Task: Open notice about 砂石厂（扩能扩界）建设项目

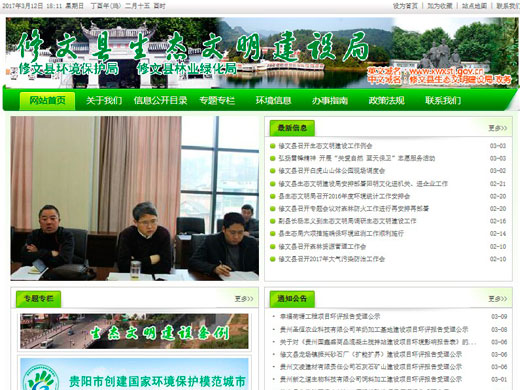Action: (371, 354)
